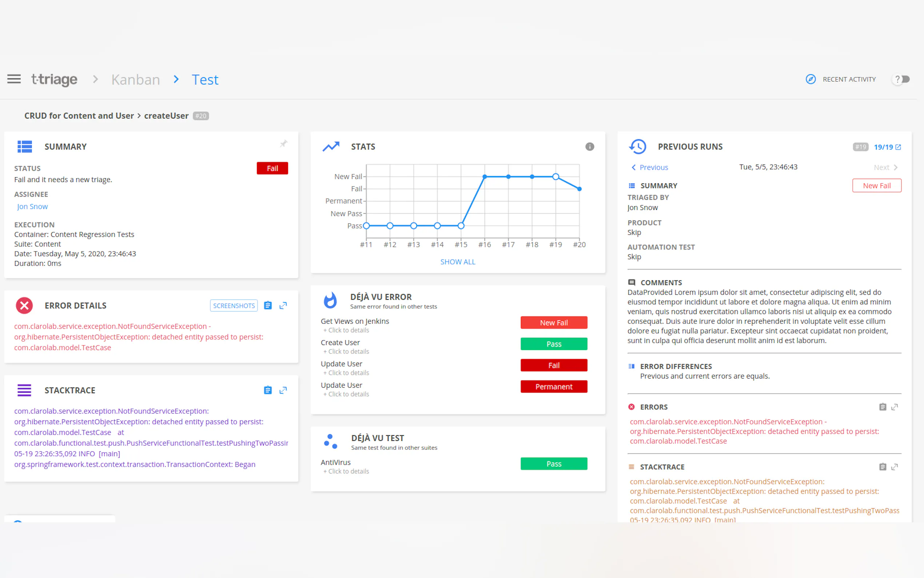Click the red Permanent badge
This screenshot has width=924, height=578.
pos(553,387)
